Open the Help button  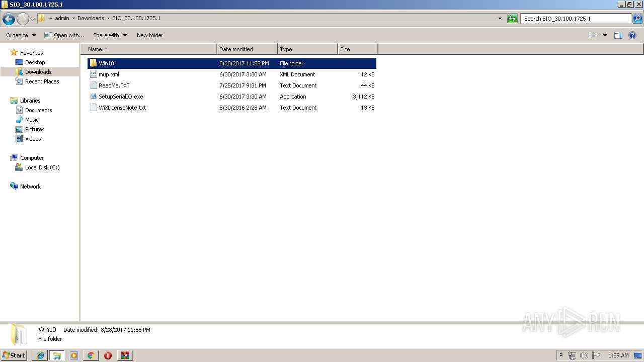[x=633, y=35]
